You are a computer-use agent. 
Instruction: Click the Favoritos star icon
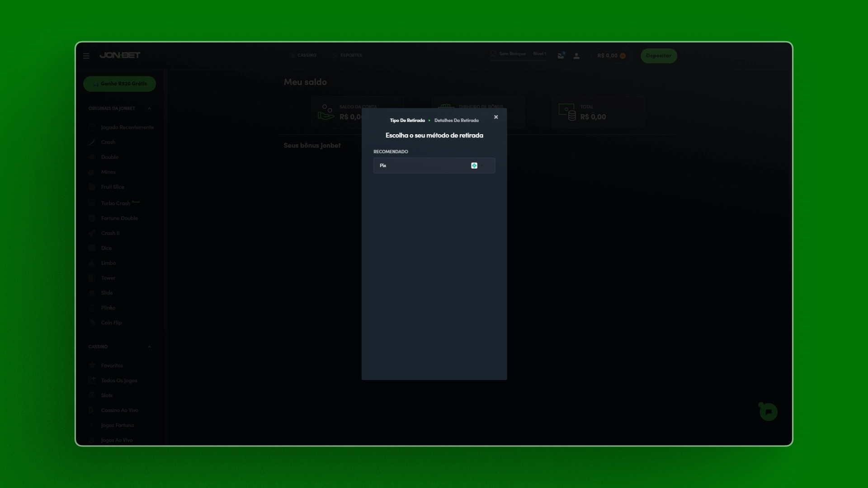[x=92, y=365]
